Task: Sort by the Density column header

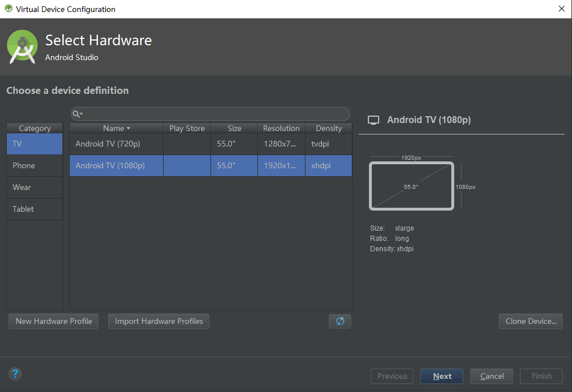Action: click(329, 128)
